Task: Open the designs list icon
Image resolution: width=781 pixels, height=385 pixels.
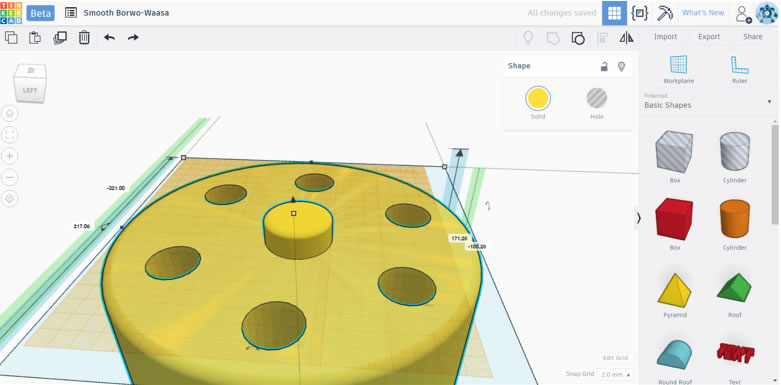Action: click(x=71, y=12)
